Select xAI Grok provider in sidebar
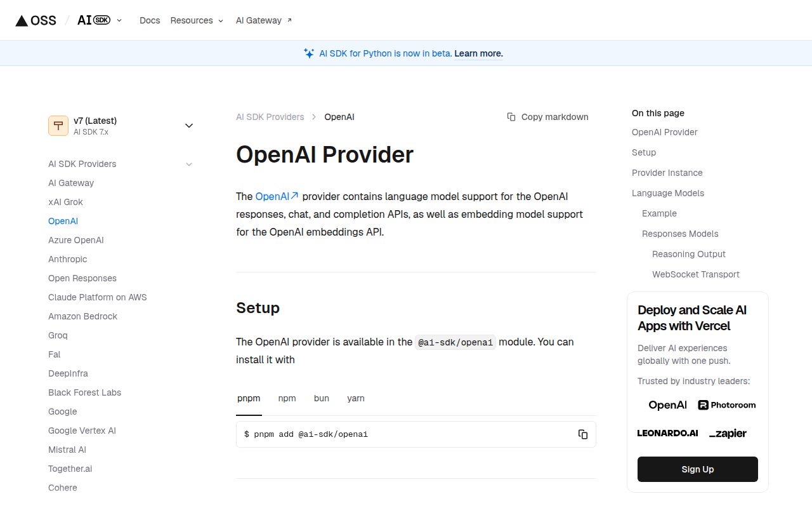Screen dimensions: 812x508 pyautogui.click(x=65, y=202)
